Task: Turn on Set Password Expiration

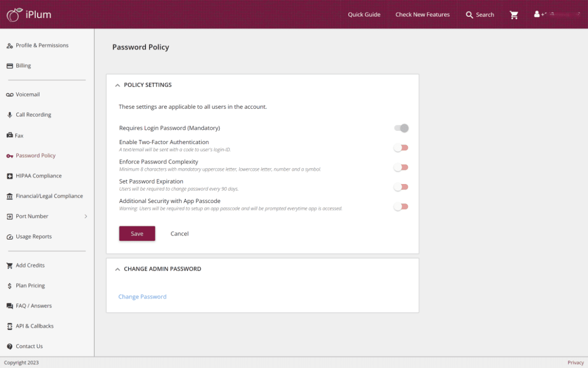Action: [401, 187]
